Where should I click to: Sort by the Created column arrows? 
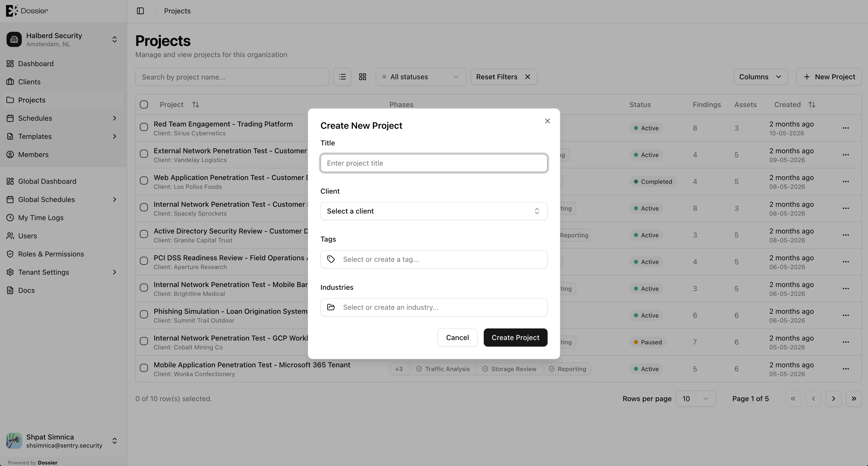812,105
